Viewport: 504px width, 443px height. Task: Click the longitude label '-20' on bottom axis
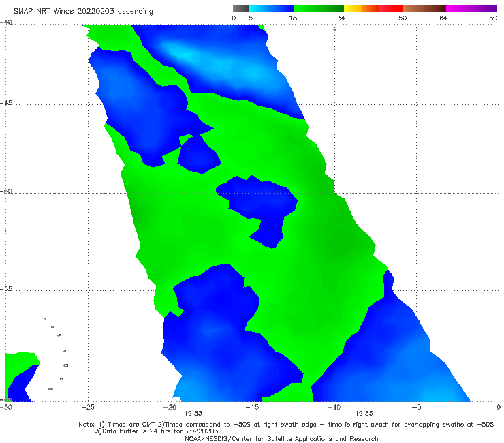click(170, 407)
